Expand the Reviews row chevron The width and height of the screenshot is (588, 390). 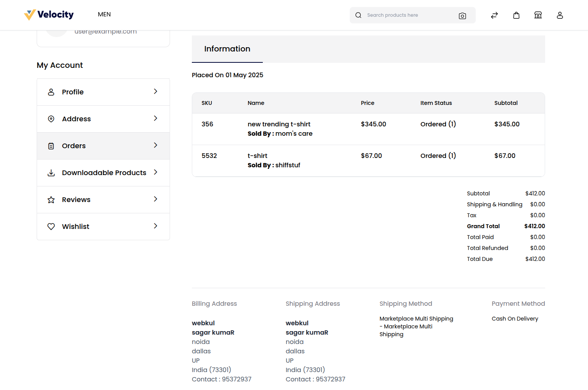pyautogui.click(x=156, y=199)
